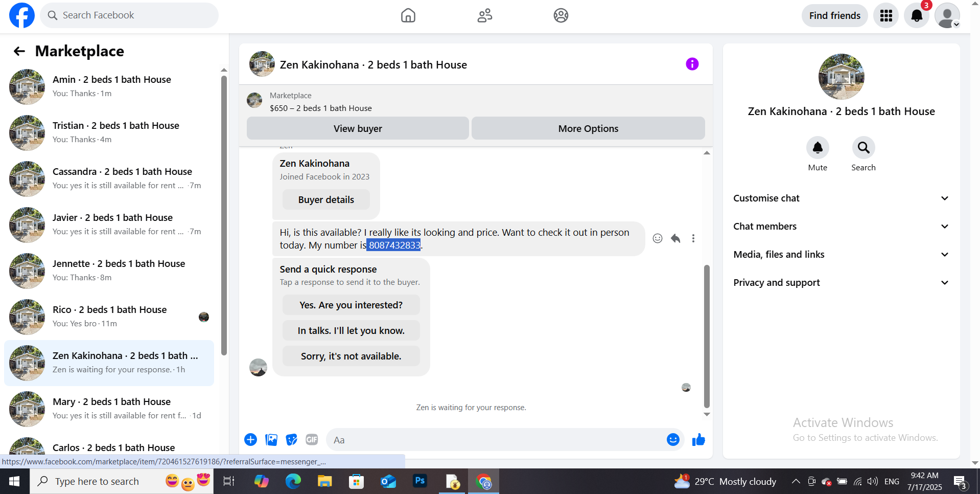
Task: Reply to Zen's message
Action: click(x=675, y=238)
